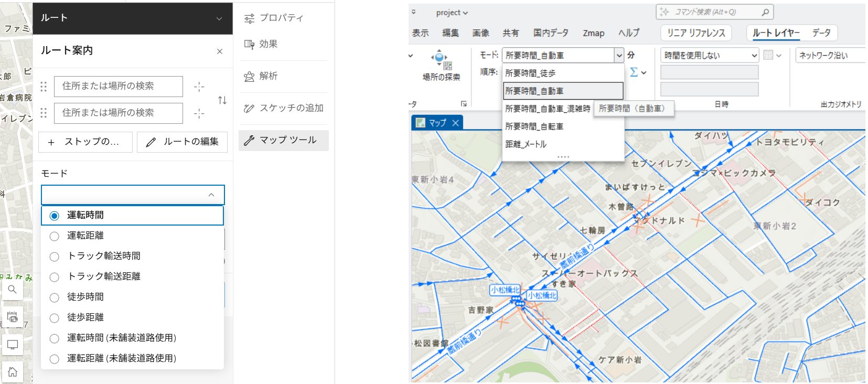
Task: Click the home icon in left sidebar
Action: 13,371
